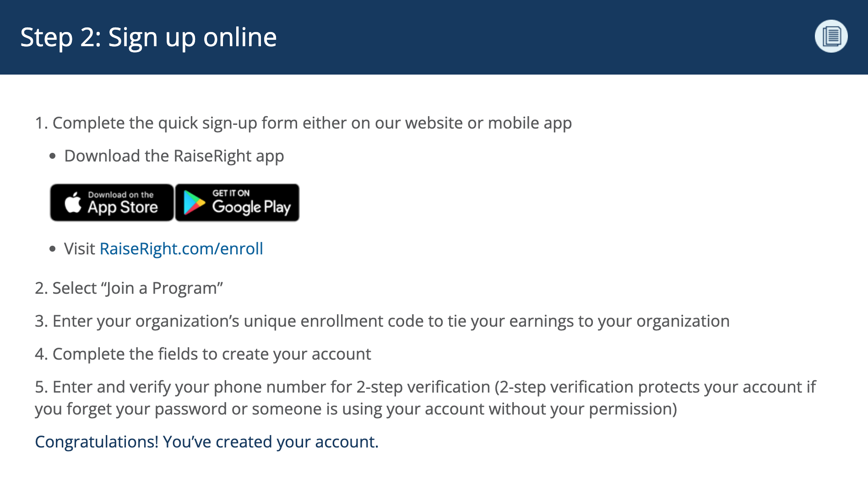This screenshot has width=868, height=485.
Task: Click the 2-step verification instruction text
Action: (425, 398)
